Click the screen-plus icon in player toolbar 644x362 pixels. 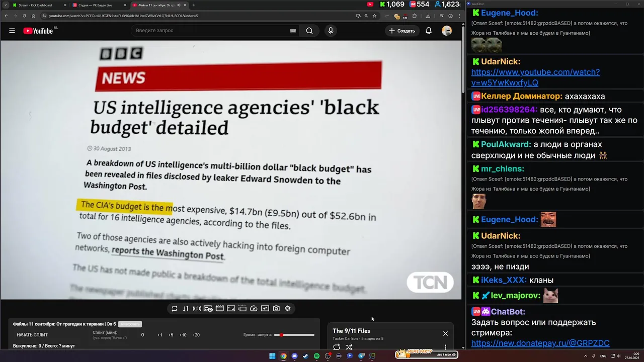pos(265,309)
